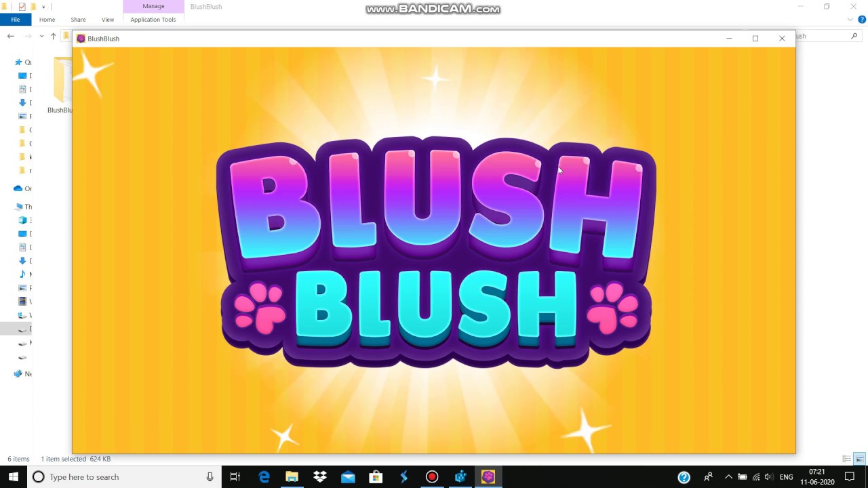Open the Windows Start menu
This screenshot has width=868, height=488.
pyautogui.click(x=13, y=477)
